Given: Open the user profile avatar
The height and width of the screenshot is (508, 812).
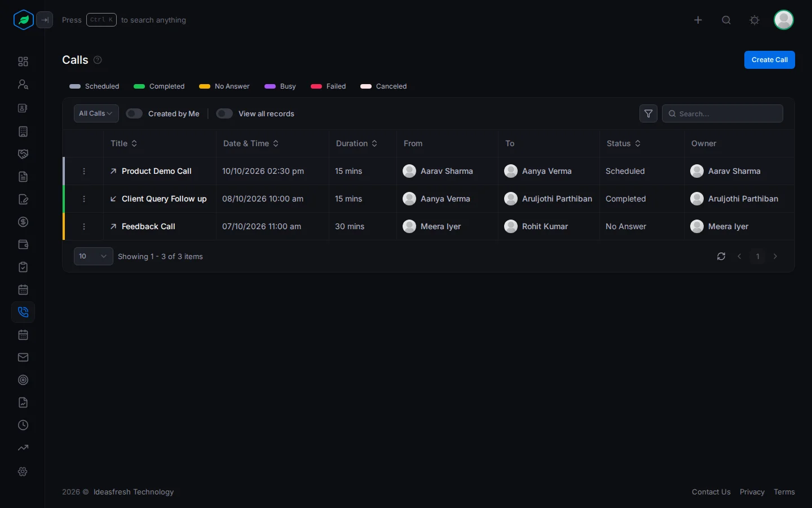Looking at the screenshot, I should 784,20.
